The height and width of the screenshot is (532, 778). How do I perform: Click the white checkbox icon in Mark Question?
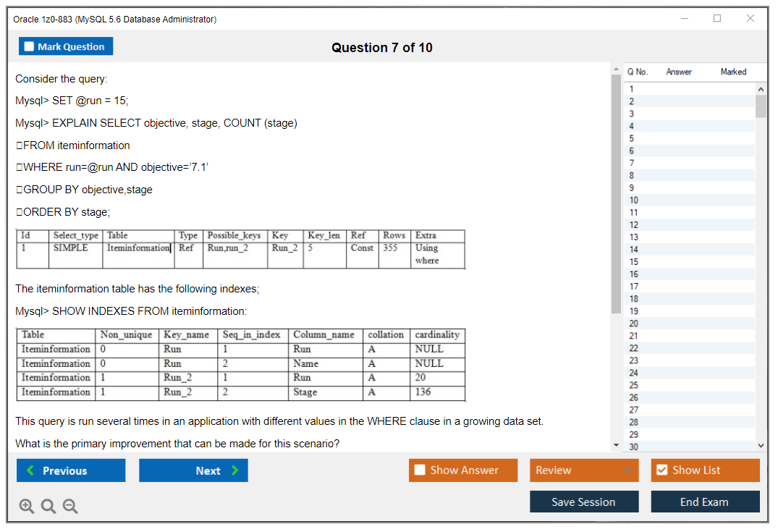(30, 46)
